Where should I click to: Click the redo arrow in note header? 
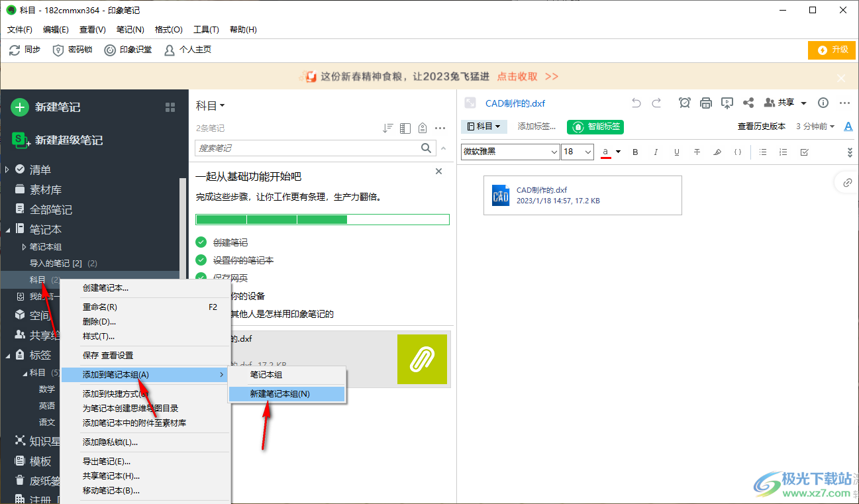point(657,103)
